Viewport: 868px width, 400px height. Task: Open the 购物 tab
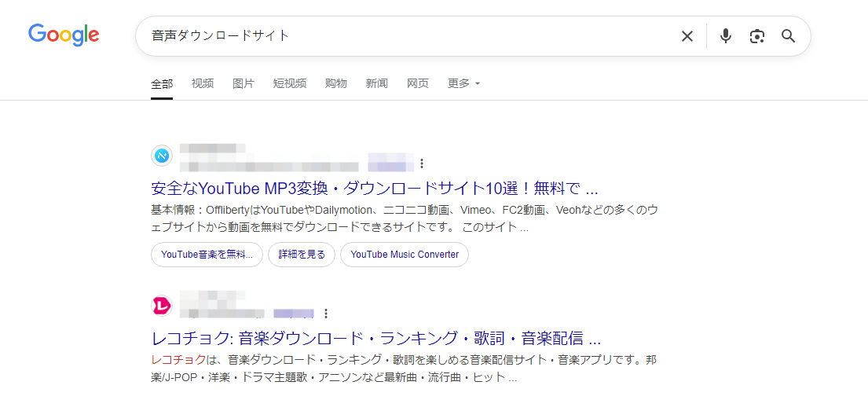[x=336, y=83]
